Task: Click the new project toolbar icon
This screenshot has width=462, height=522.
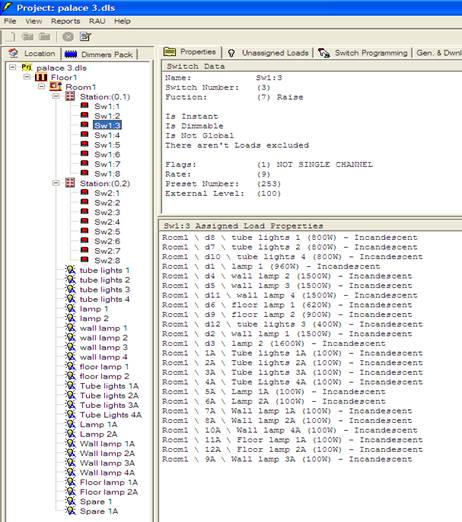Action: coord(11,36)
